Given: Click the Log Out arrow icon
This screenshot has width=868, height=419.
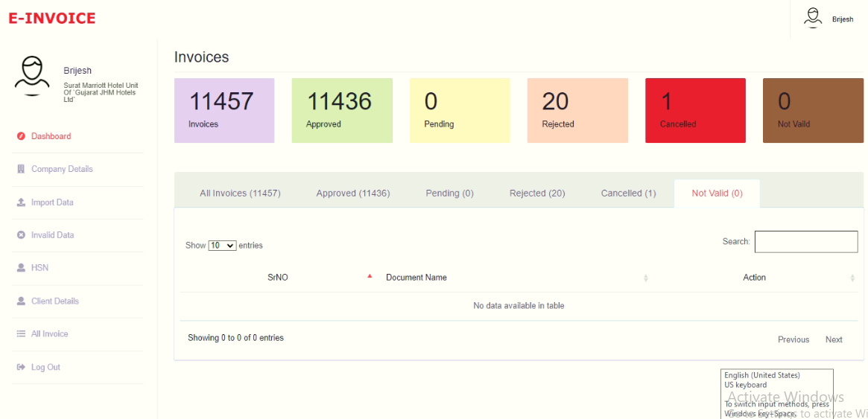Looking at the screenshot, I should click(21, 368).
